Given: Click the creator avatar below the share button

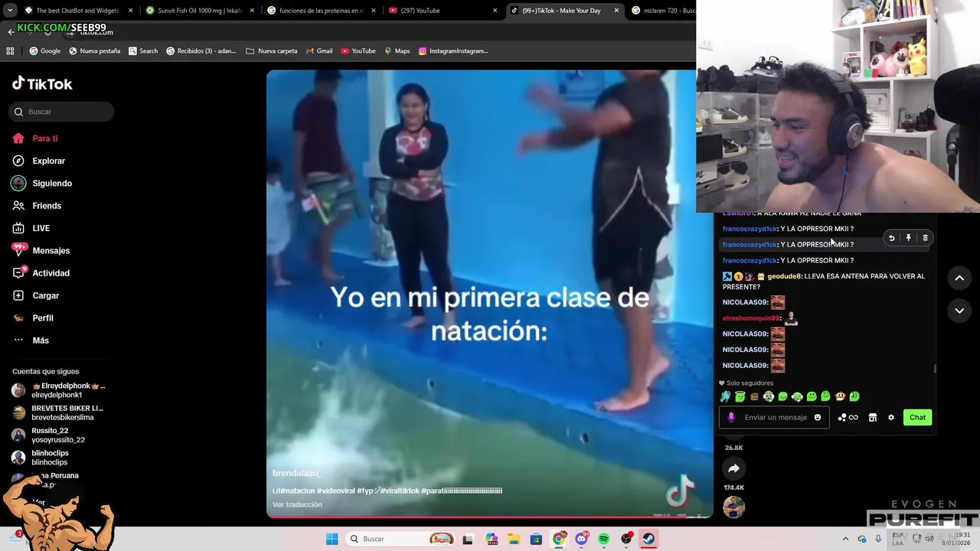Looking at the screenshot, I should [733, 507].
